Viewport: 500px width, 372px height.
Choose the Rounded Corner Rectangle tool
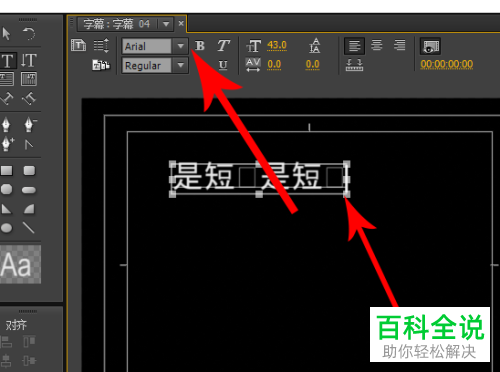pos(29,171)
